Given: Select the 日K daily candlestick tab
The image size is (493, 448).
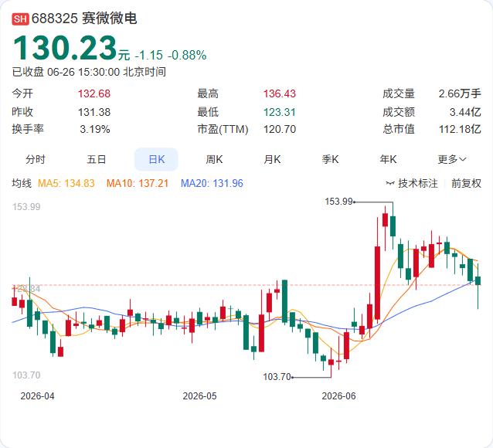Looking at the screenshot, I should click(x=156, y=159).
